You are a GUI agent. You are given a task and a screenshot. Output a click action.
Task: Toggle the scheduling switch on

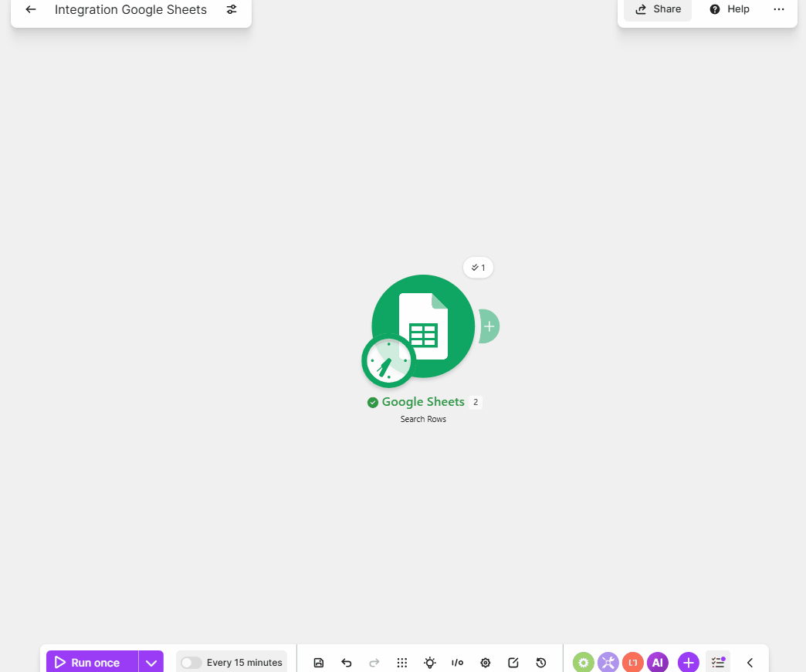191,663
